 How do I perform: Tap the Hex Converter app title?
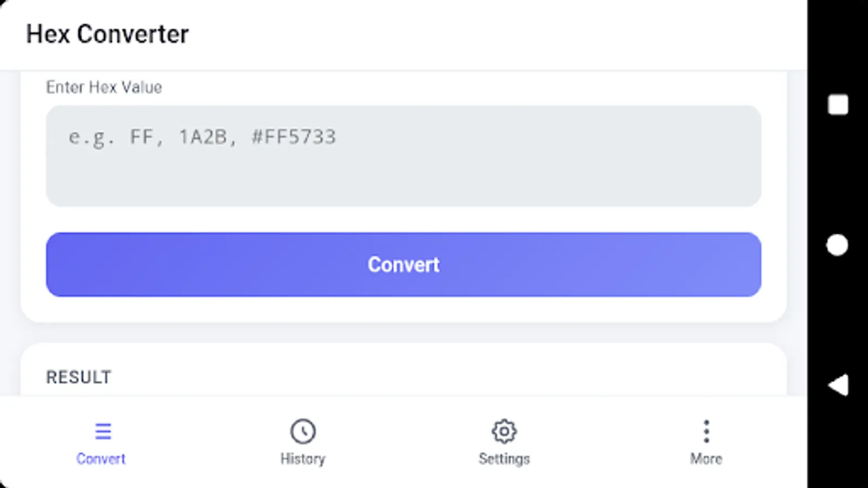coord(107,34)
